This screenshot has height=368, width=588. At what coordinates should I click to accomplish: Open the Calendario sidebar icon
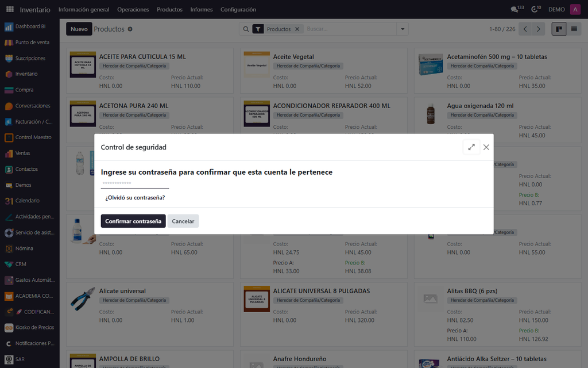pos(9,201)
